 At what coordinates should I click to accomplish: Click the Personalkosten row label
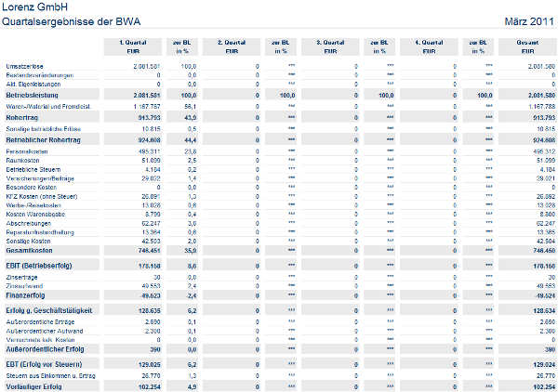click(27, 151)
